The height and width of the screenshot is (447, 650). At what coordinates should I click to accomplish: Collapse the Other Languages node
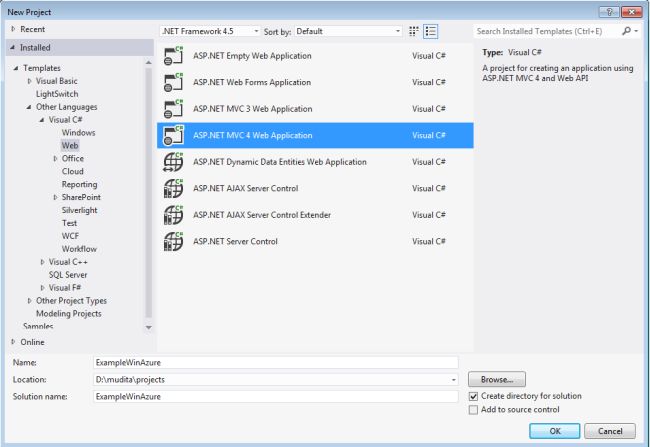(x=29, y=107)
